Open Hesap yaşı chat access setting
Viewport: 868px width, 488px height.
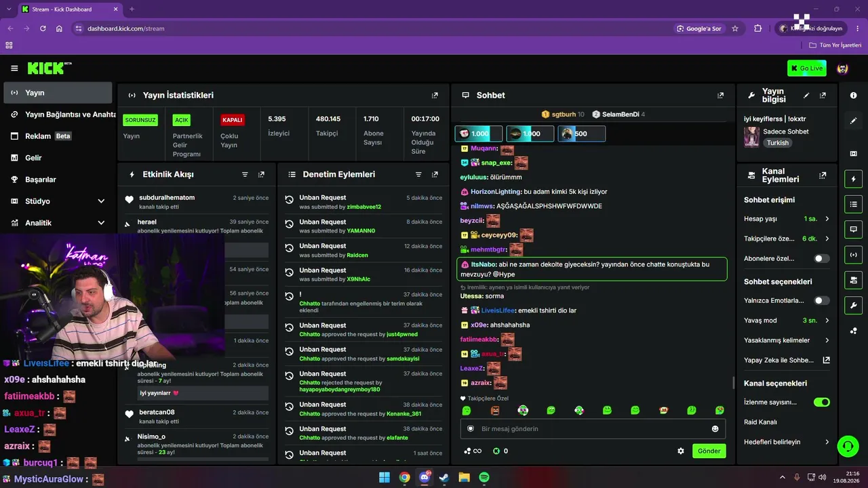coord(787,219)
